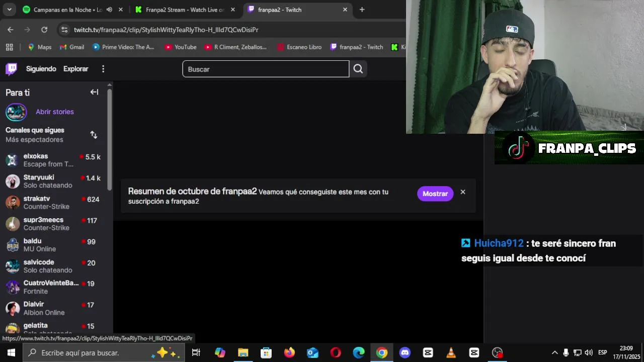Click the browser address bar URL
Image resolution: width=644 pixels, height=362 pixels.
point(166,30)
